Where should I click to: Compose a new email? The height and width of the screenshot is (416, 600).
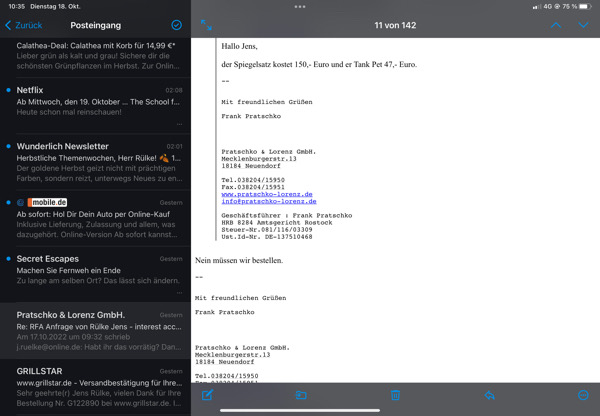(x=207, y=395)
